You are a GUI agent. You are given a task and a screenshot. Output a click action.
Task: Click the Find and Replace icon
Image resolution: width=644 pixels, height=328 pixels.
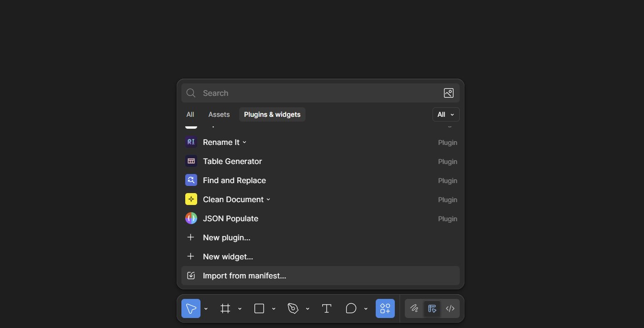191,180
